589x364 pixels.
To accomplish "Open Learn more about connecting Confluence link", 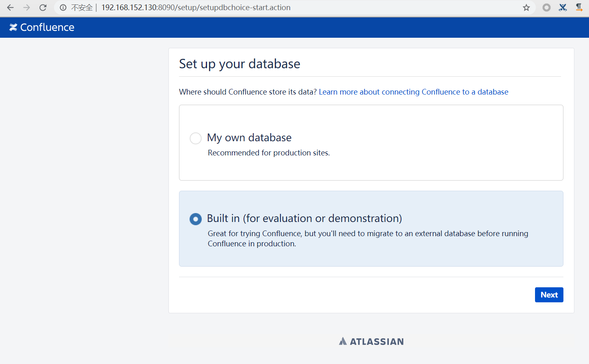I will point(413,92).
